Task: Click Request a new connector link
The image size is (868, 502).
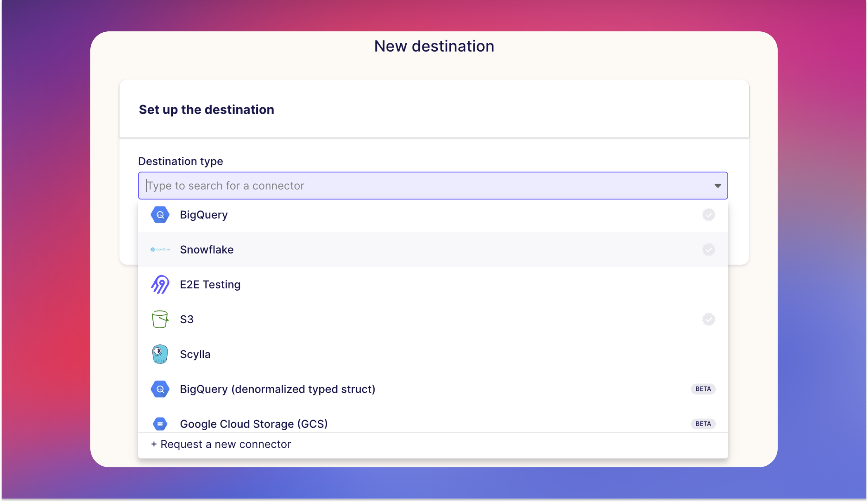Action: 222,444
